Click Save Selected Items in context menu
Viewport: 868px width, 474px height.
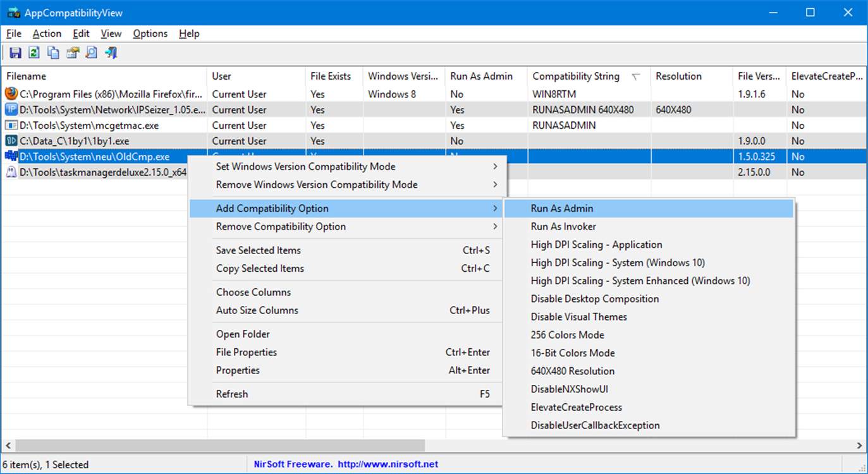346,250
